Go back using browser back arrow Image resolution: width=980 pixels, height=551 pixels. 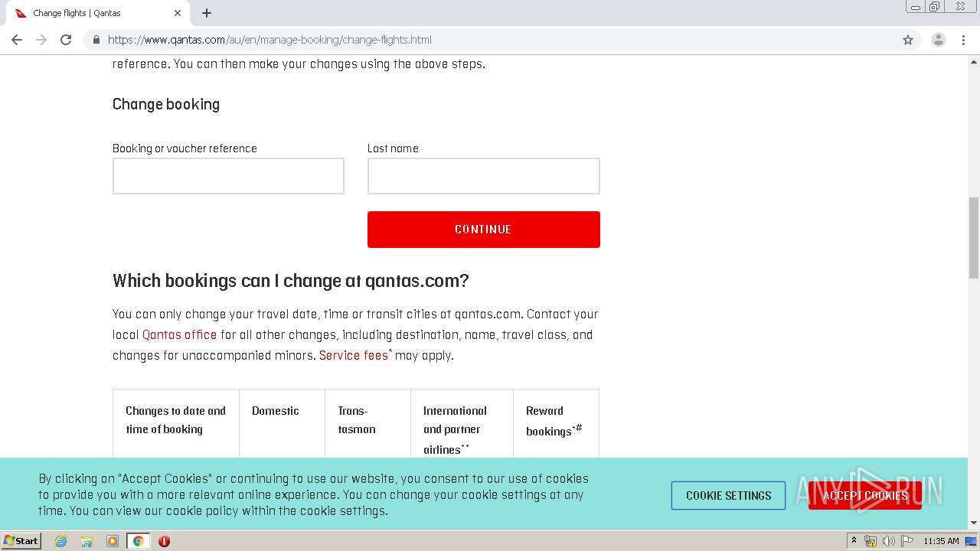pyautogui.click(x=17, y=40)
